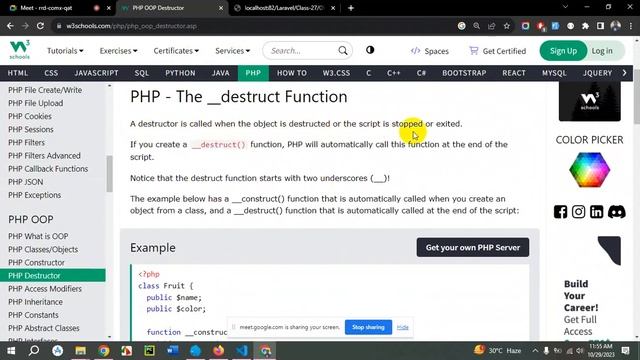
Task: Open Visual Studio Code from taskbar
Action: coord(242,351)
